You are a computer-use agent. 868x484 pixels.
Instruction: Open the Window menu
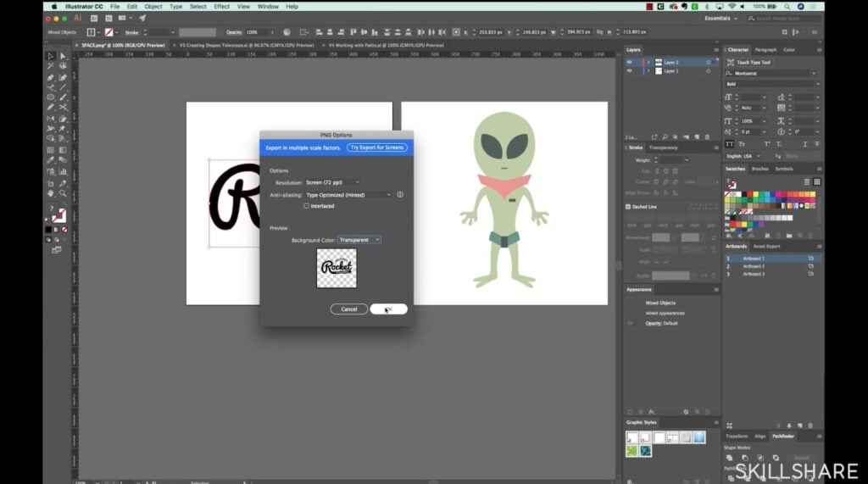[x=268, y=7]
